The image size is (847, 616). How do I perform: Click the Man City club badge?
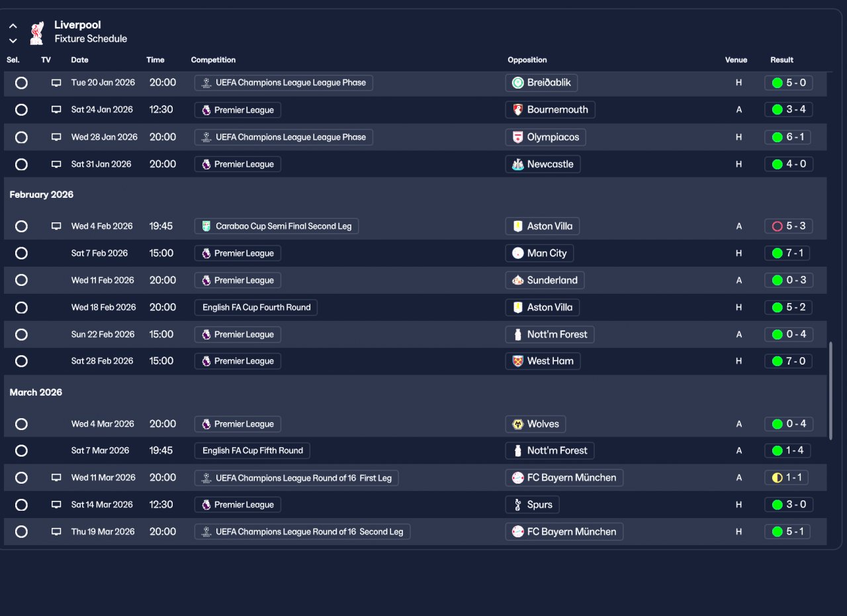click(517, 253)
